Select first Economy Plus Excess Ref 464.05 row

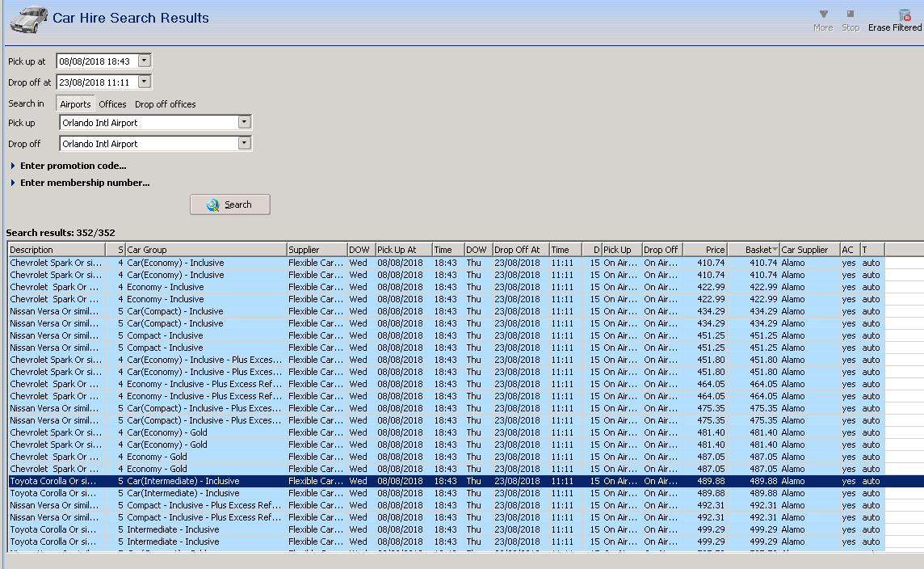pyautogui.click(x=465, y=384)
